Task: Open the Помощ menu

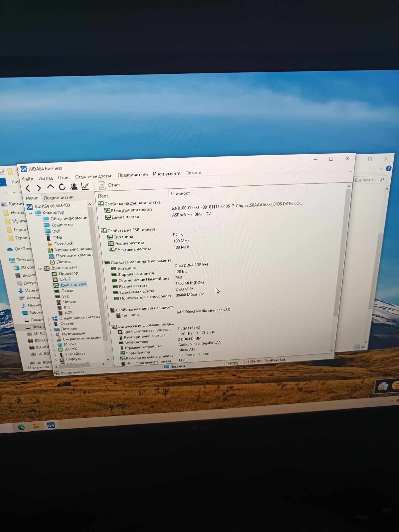Action: point(193,173)
